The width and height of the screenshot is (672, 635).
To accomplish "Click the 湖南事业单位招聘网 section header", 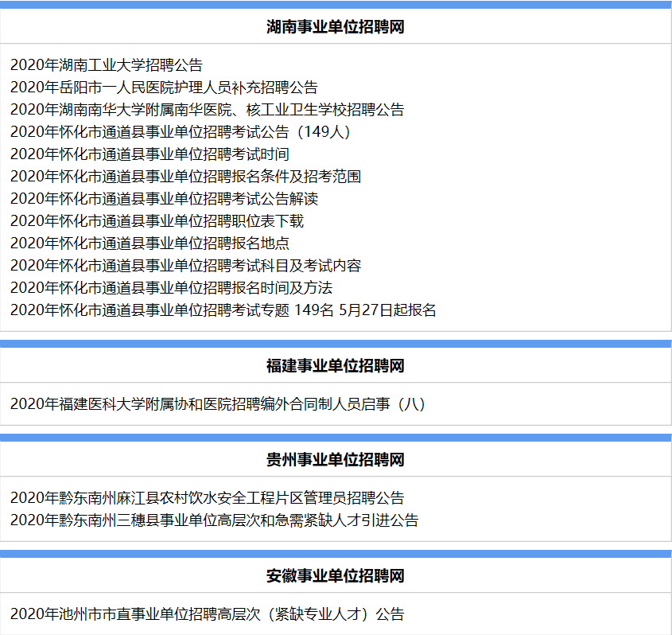I will [x=336, y=26].
